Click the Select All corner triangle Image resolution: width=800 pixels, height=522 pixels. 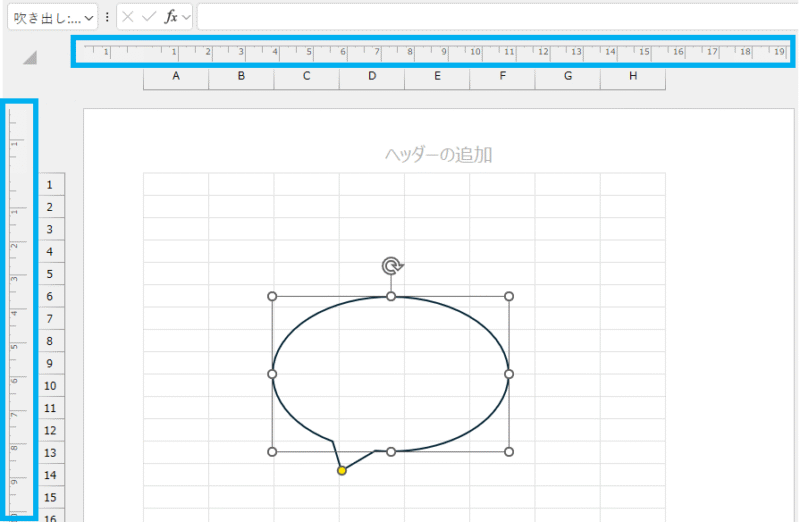pos(30,58)
